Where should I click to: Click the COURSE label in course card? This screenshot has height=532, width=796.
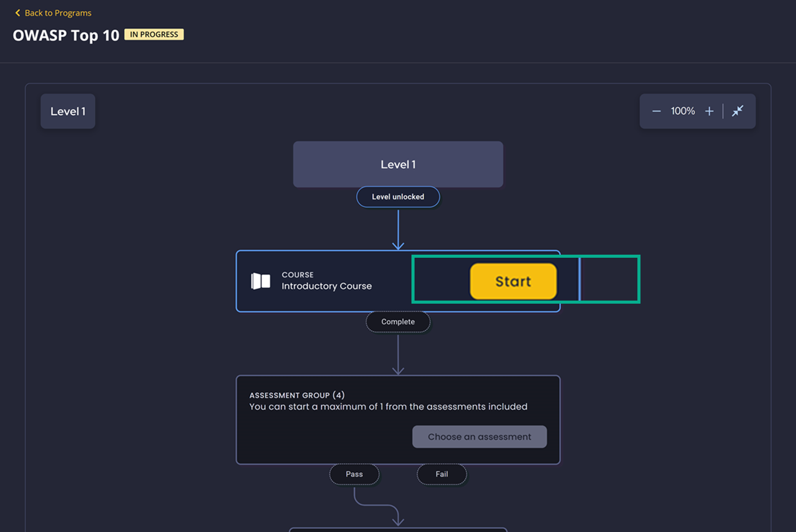click(x=298, y=275)
